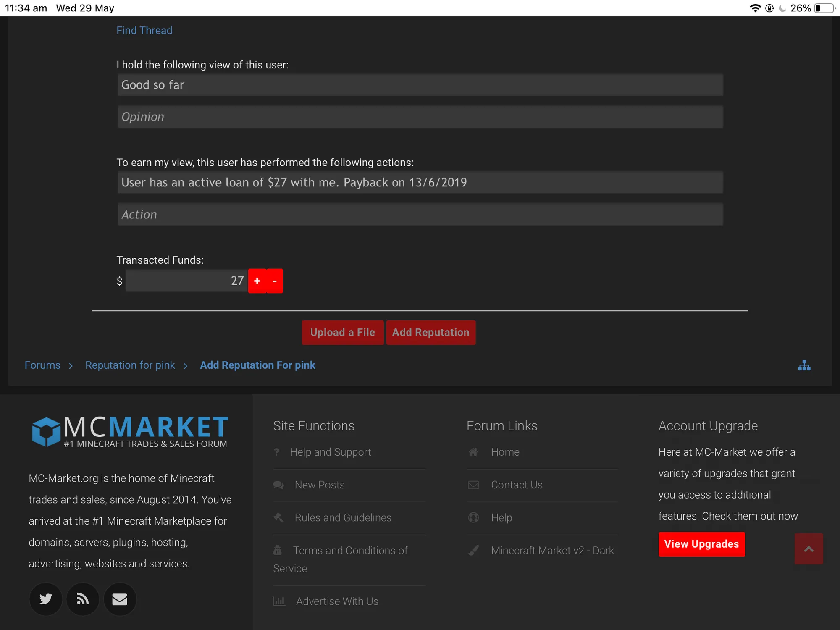Click the email envelope icon in footer

[120, 599]
